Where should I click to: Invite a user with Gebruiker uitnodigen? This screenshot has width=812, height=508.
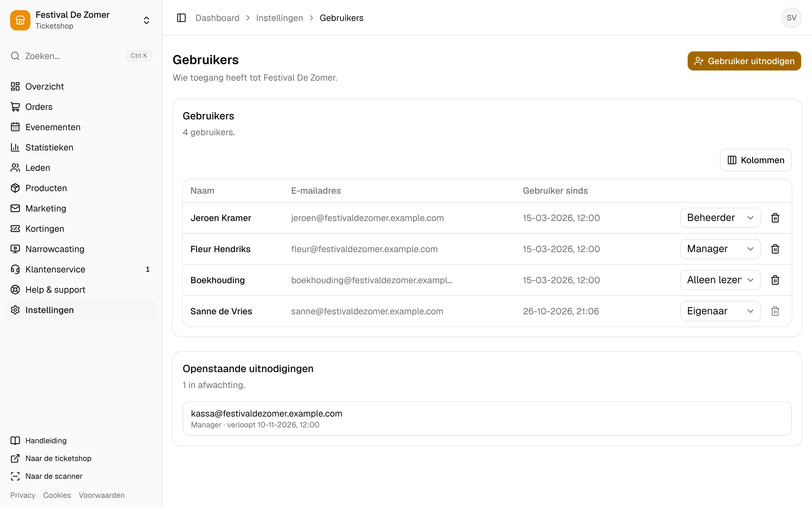(x=744, y=61)
